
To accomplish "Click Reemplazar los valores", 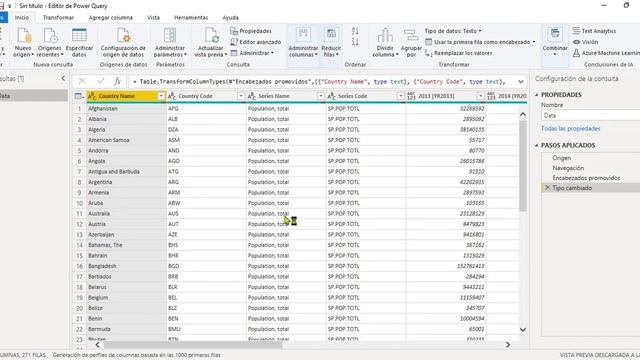I will (x=458, y=53).
